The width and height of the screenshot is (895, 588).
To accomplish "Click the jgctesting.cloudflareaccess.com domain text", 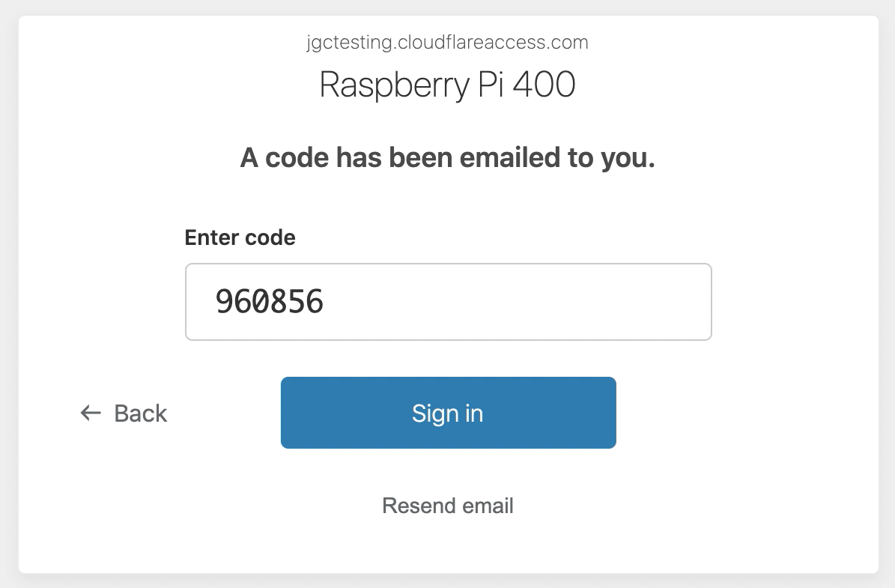I will click(448, 42).
